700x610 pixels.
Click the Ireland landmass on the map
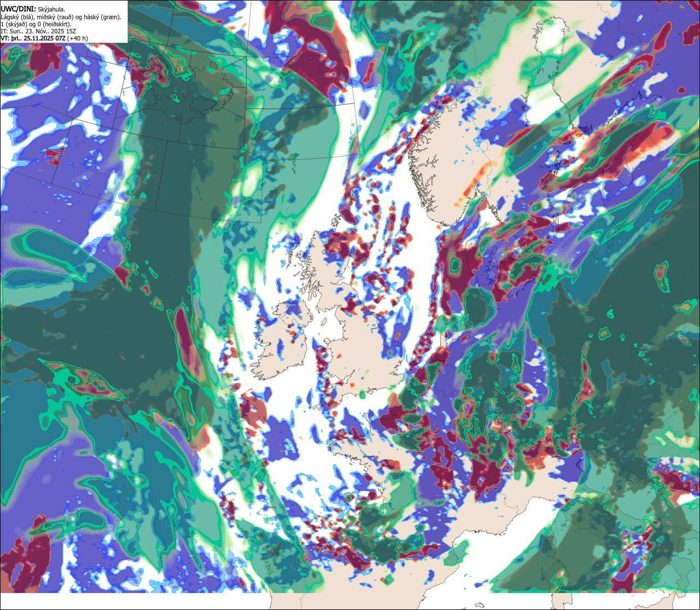click(x=282, y=342)
